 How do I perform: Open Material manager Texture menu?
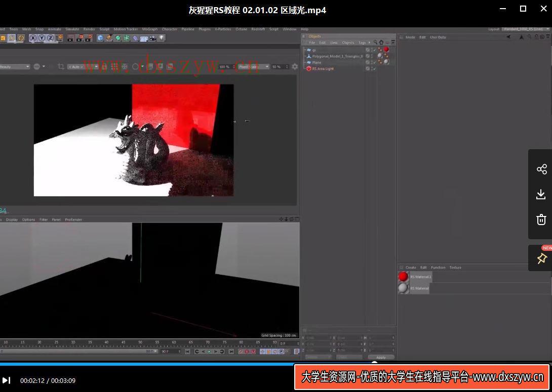click(455, 267)
